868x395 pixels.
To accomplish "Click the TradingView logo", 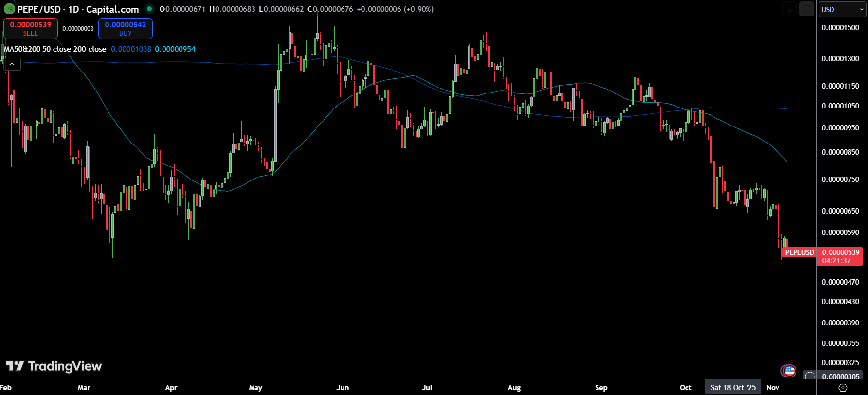I will tap(54, 366).
